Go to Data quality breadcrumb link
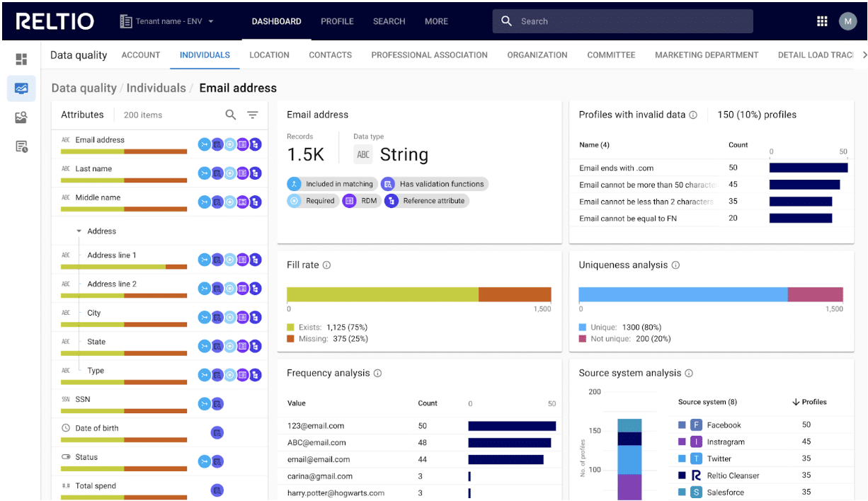This screenshot has height=501, width=868. tap(84, 88)
